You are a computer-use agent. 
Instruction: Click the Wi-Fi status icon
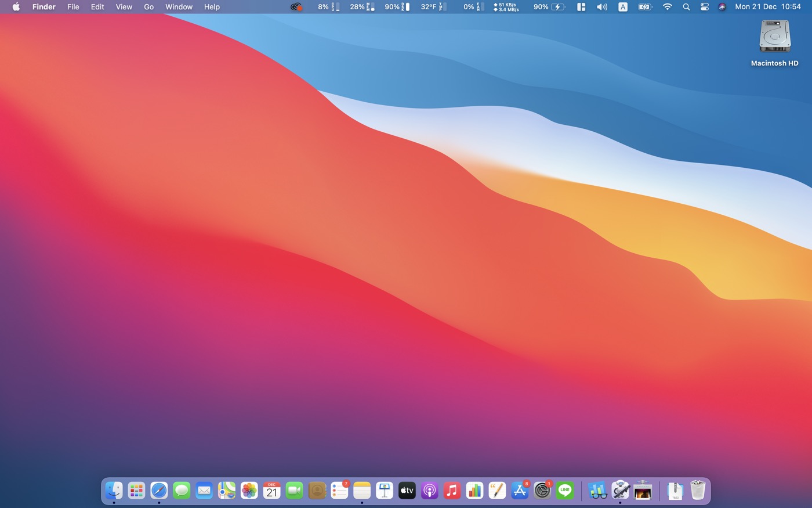[668, 7]
